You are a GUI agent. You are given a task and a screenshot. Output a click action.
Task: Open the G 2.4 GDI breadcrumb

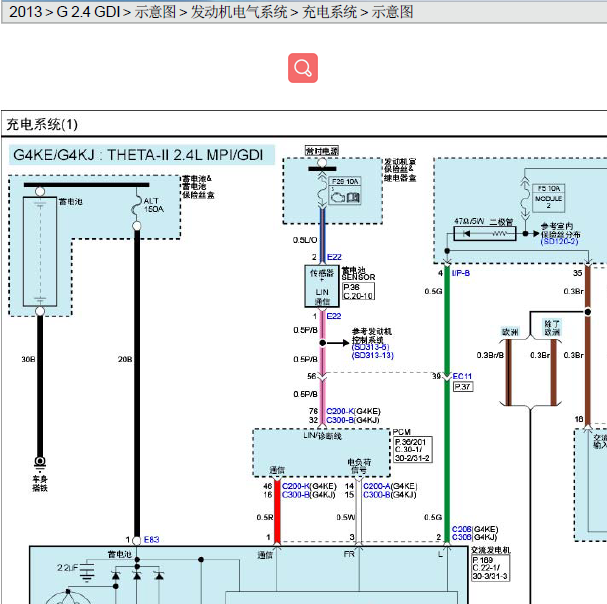click(x=89, y=12)
